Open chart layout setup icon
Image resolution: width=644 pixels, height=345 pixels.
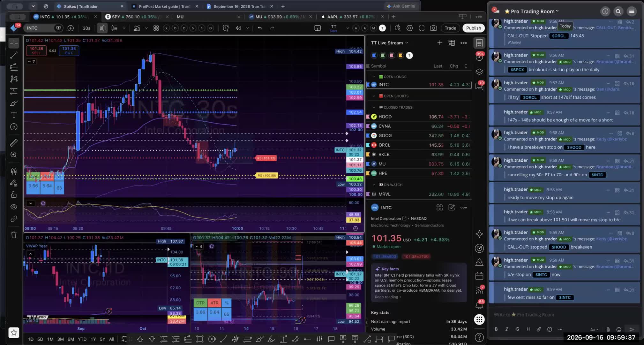tap(318, 28)
